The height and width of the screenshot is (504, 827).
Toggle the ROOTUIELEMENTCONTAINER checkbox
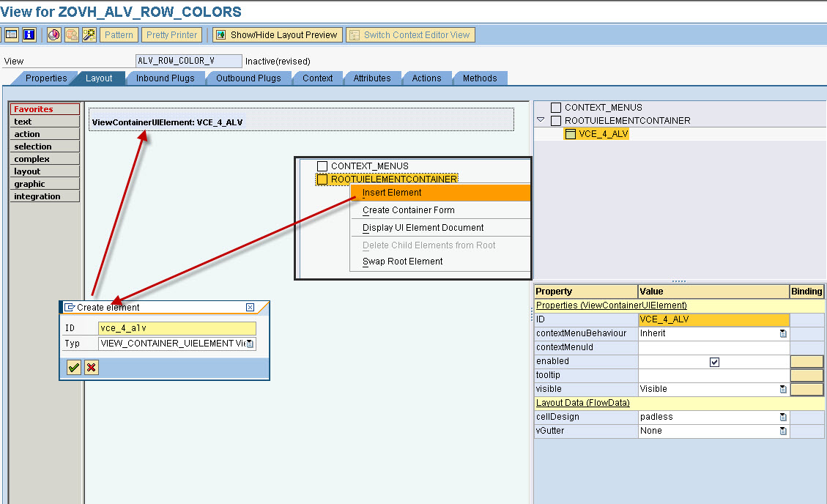555,120
